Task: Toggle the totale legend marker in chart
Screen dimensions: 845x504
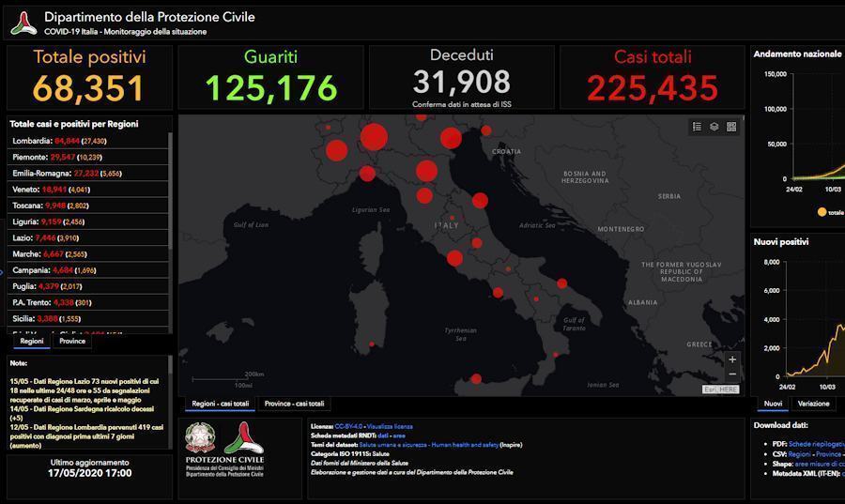Action: (822, 212)
